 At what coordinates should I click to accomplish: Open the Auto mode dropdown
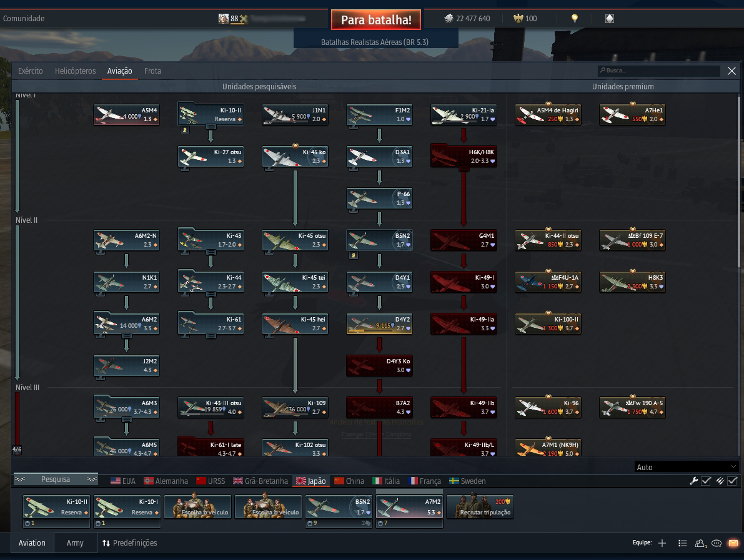(x=686, y=467)
